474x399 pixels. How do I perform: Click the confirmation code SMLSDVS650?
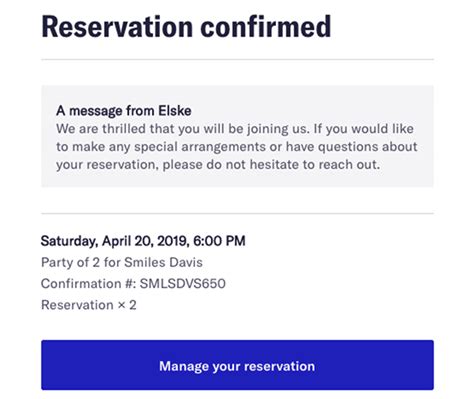[183, 284]
